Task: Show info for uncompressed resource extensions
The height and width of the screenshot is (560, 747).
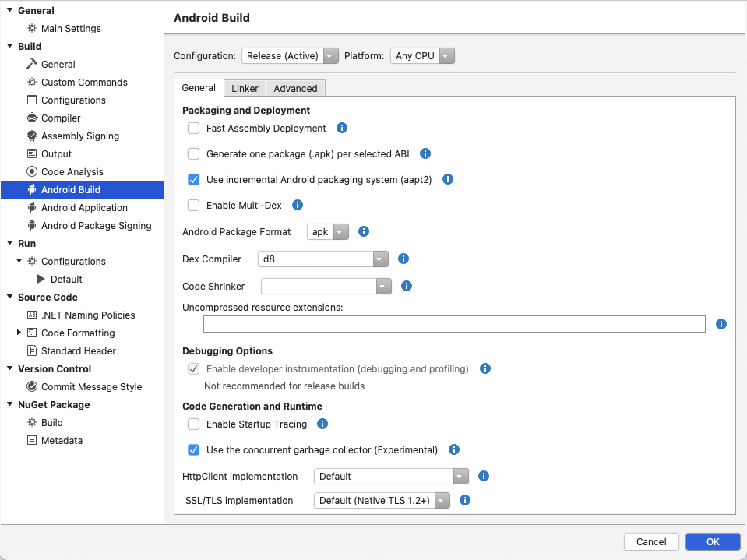Action: (x=721, y=324)
